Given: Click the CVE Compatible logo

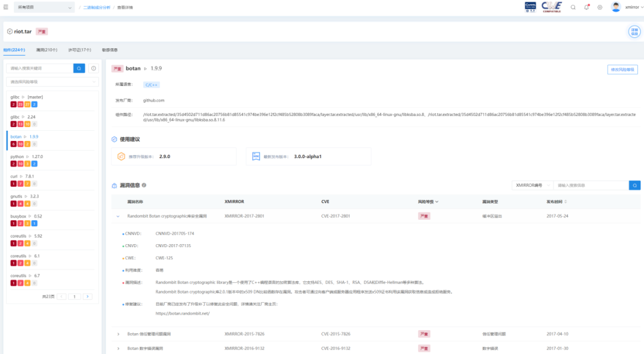Looking at the screenshot, I should (552, 7).
